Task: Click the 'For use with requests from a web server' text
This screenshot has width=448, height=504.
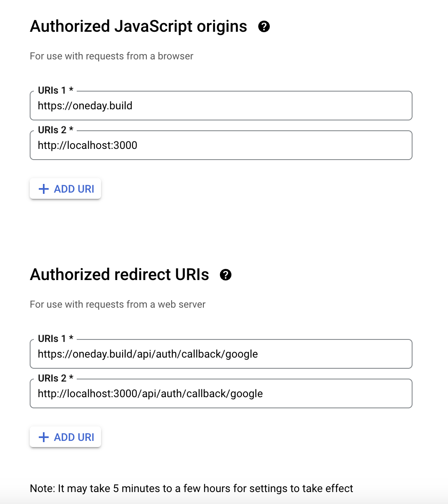Action: pos(118,304)
